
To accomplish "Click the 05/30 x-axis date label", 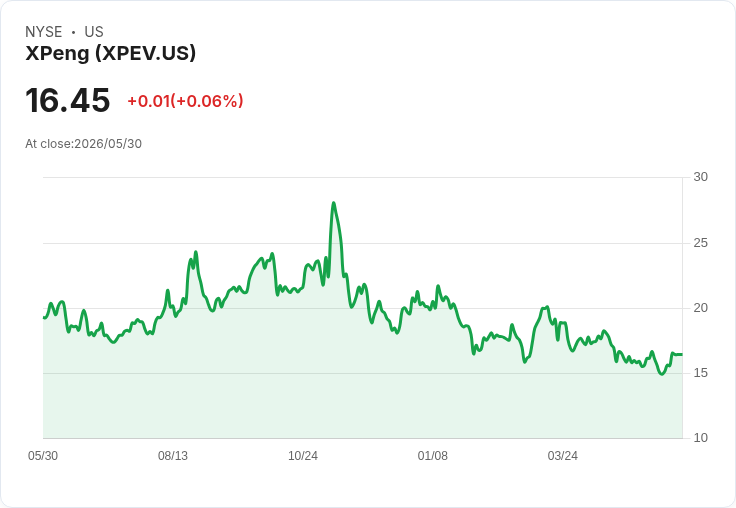I will click(x=43, y=456).
